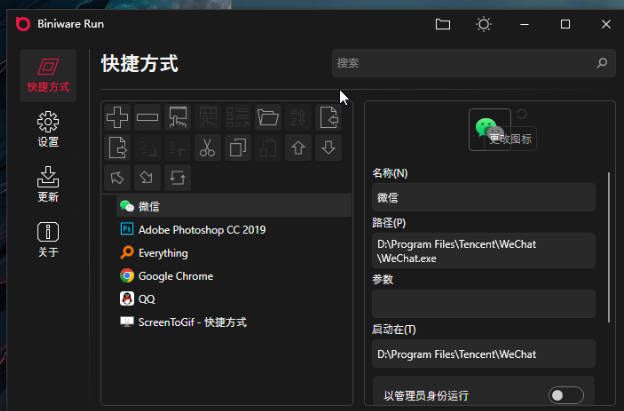The width and height of the screenshot is (624, 411).
Task: Minimize the Biniware Run window
Action: click(525, 24)
